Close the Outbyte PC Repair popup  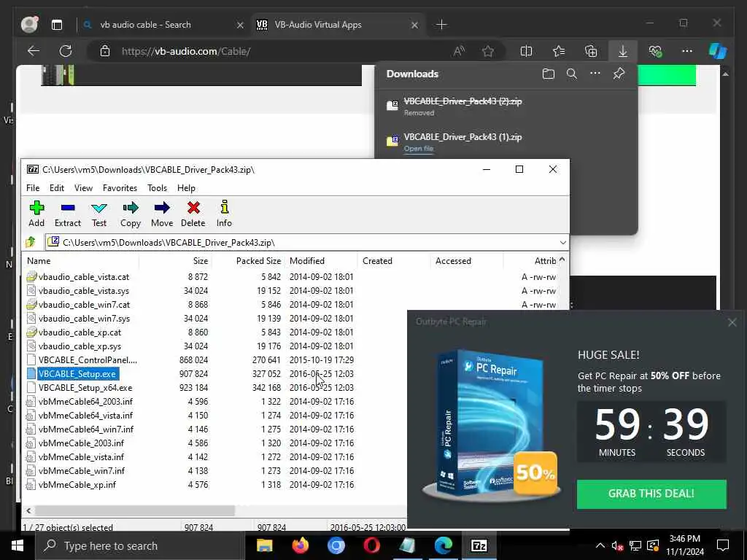pyautogui.click(x=732, y=322)
